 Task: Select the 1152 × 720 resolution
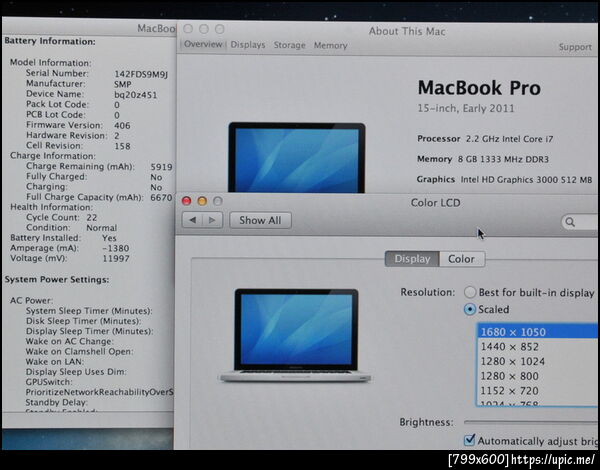click(x=537, y=391)
